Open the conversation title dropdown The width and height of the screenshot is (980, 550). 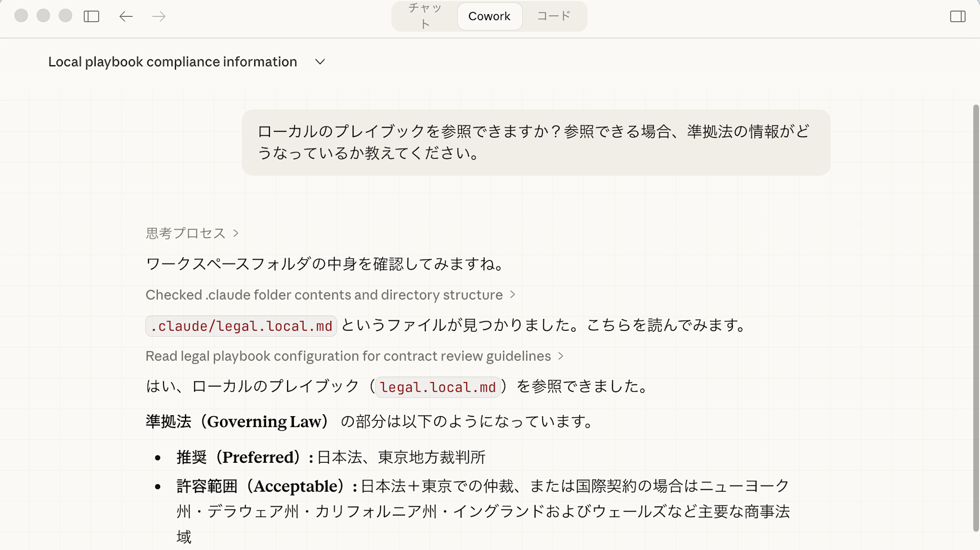(320, 62)
